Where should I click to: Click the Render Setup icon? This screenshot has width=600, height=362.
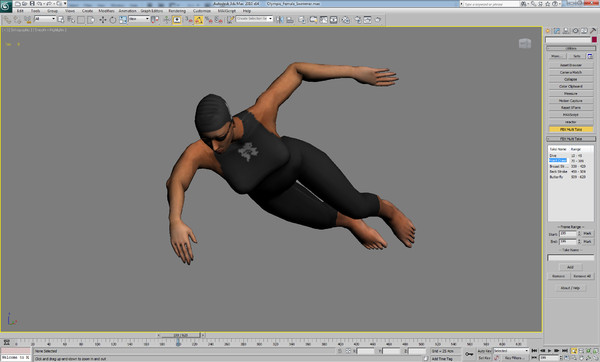[x=358, y=20]
